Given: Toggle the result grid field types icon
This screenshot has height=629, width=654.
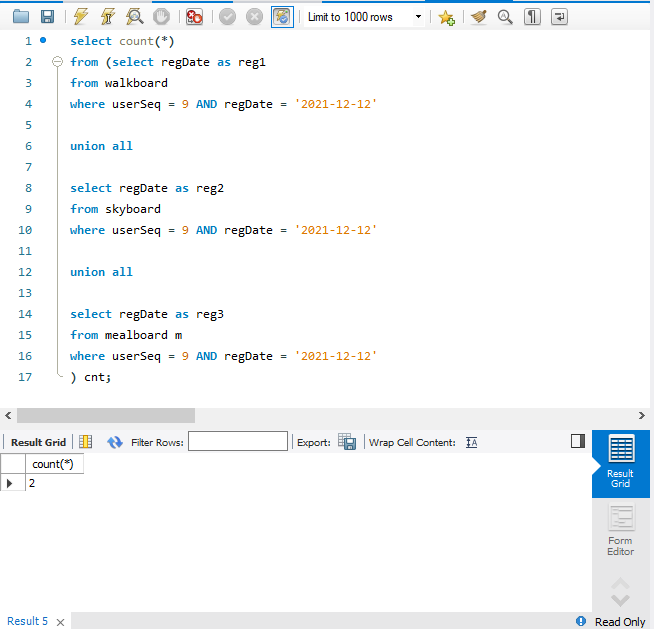Looking at the screenshot, I should (x=86, y=442).
